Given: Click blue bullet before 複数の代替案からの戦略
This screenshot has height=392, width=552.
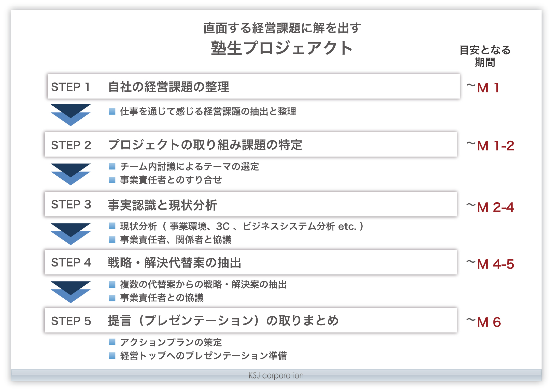Looking at the screenshot, I should [112, 284].
